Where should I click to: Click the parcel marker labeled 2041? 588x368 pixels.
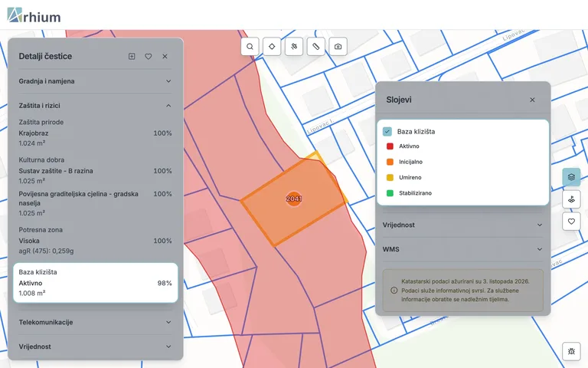(x=294, y=199)
